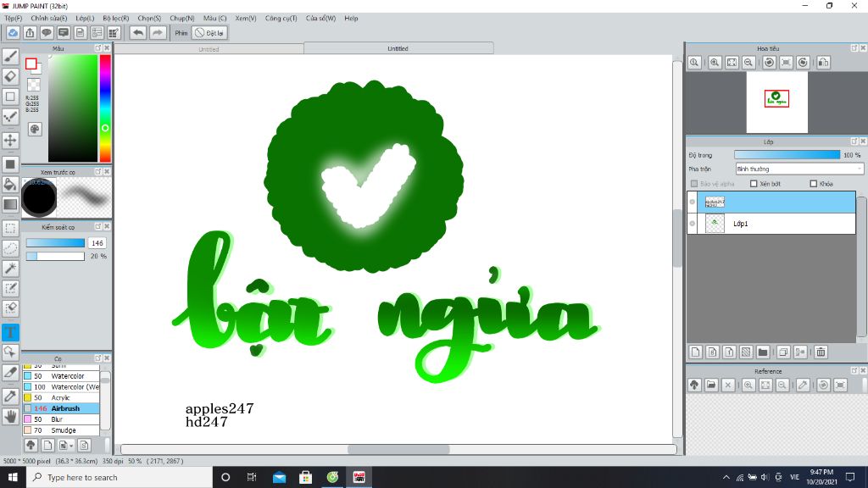
Task: Adjust the brush size slider at 146
Action: 55,243
